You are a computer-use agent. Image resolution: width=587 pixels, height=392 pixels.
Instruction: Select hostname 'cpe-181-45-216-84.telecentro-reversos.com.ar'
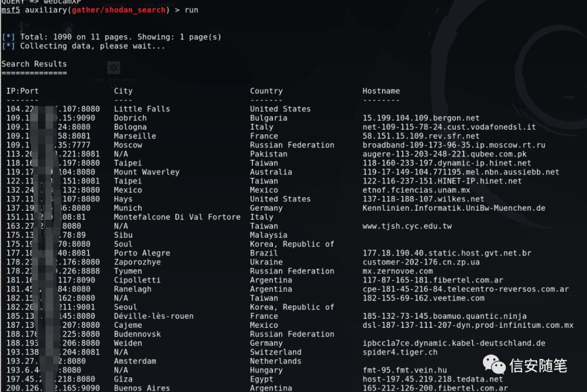465,289
